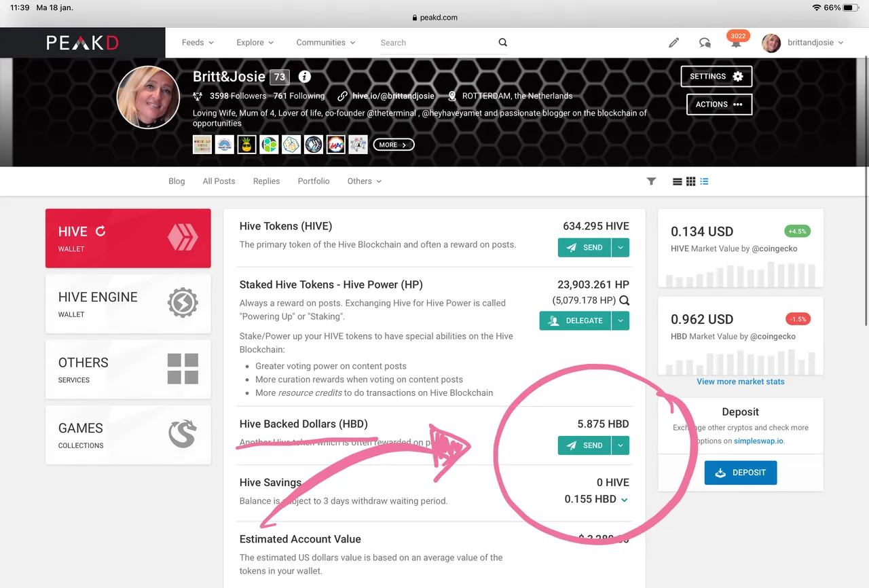This screenshot has width=869, height=588.
Task: Open the Blog tab
Action: 177,181
